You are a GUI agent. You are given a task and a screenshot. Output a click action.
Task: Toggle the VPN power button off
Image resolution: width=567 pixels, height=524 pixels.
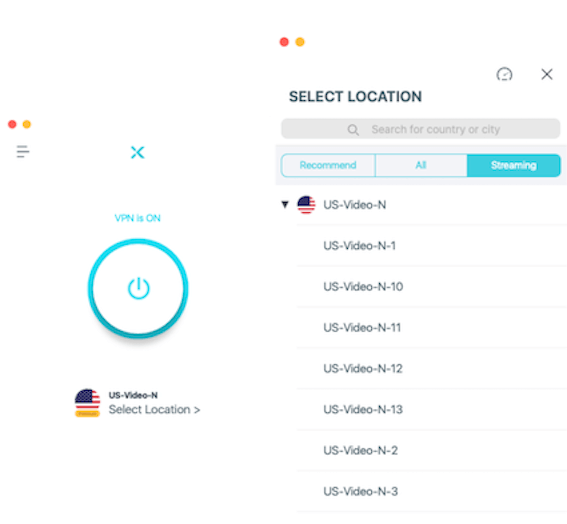coord(138,288)
